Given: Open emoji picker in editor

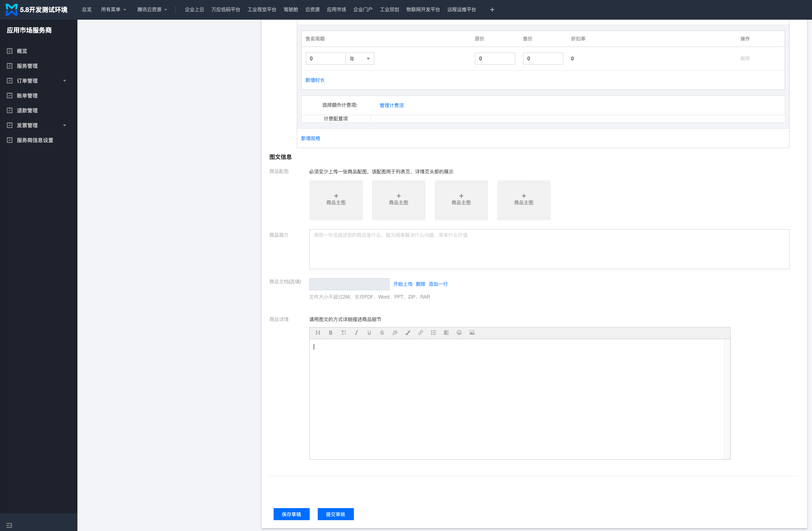Looking at the screenshot, I should (x=459, y=333).
